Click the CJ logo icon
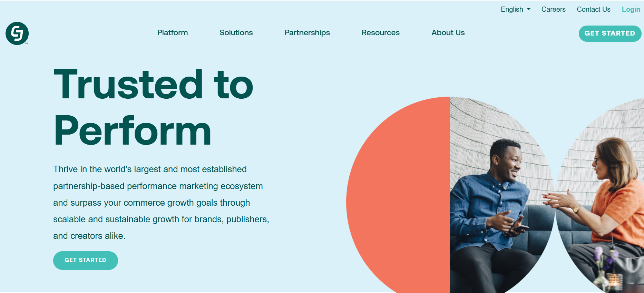 (17, 33)
